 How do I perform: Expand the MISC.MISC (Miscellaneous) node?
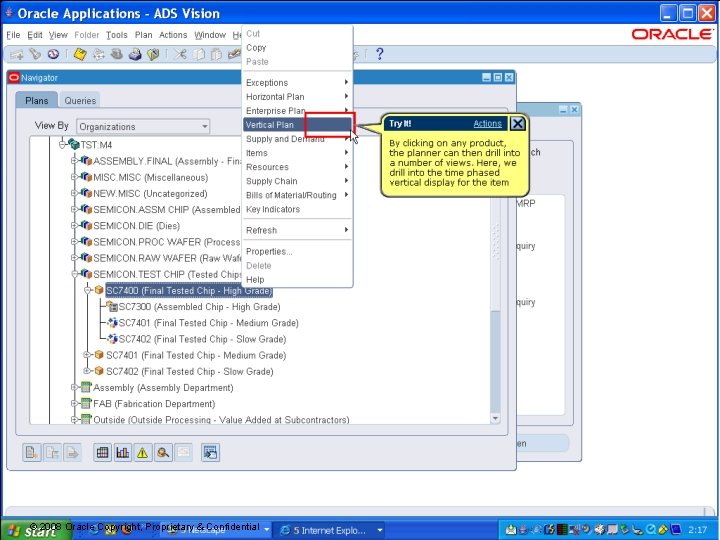[74, 177]
